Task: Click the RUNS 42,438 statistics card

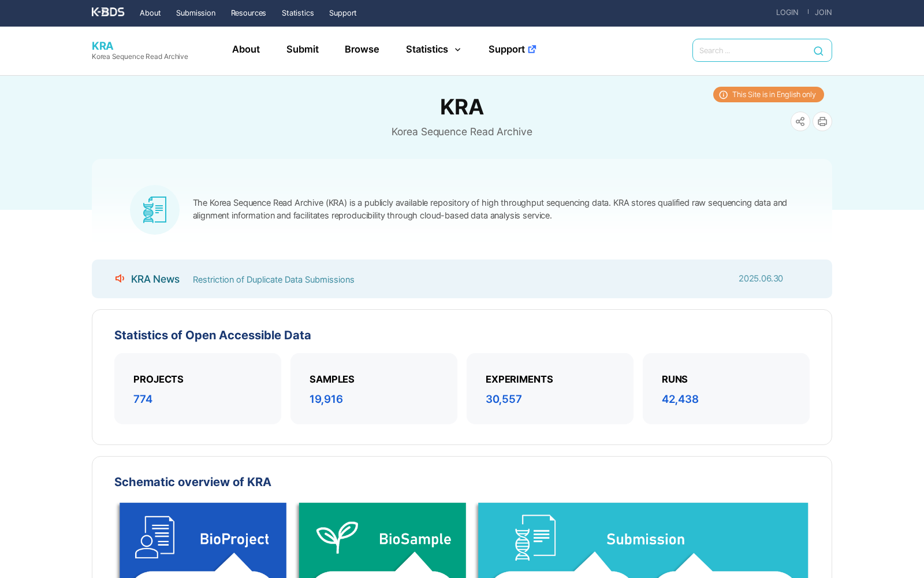Action: 726,388
